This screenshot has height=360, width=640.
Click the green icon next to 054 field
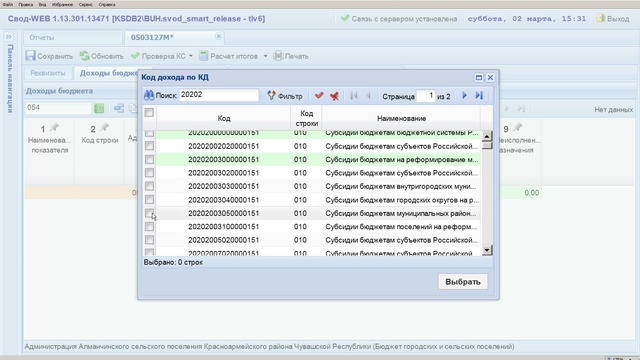pyautogui.click(x=99, y=108)
